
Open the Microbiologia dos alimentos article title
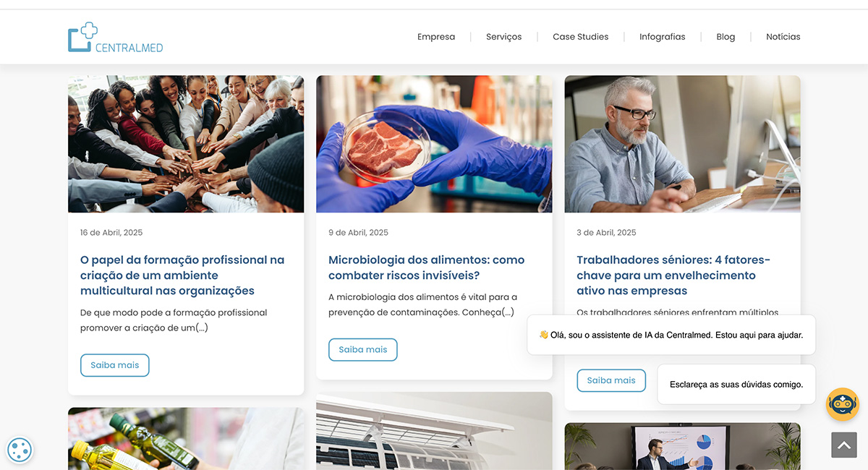[427, 268]
